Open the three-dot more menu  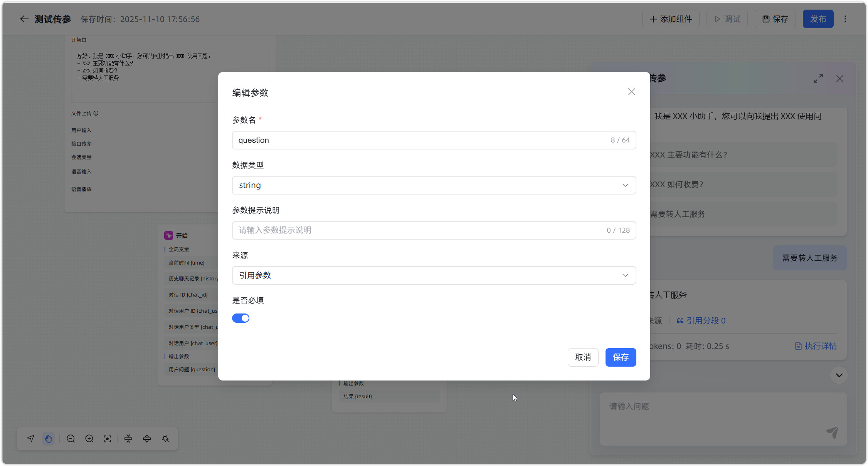(x=845, y=19)
